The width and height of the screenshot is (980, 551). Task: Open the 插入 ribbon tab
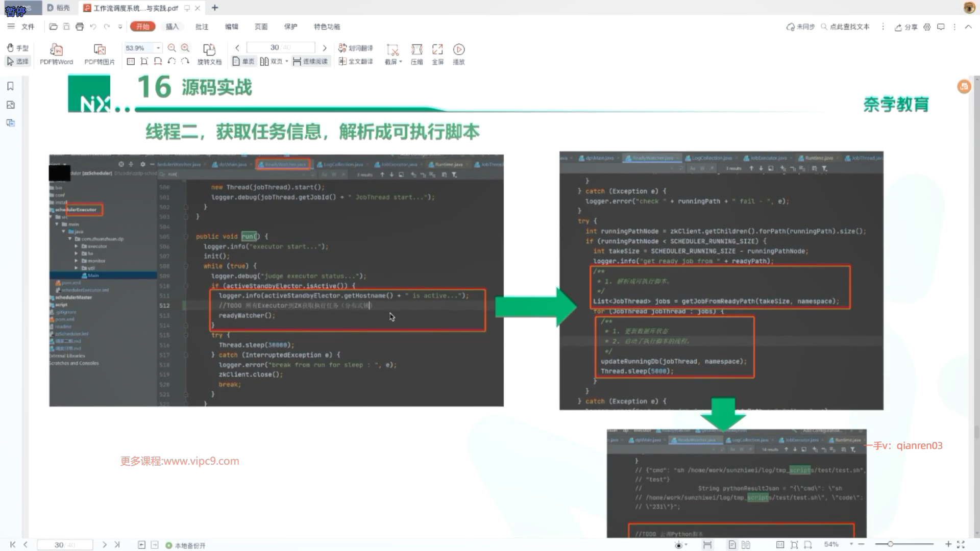click(x=173, y=27)
